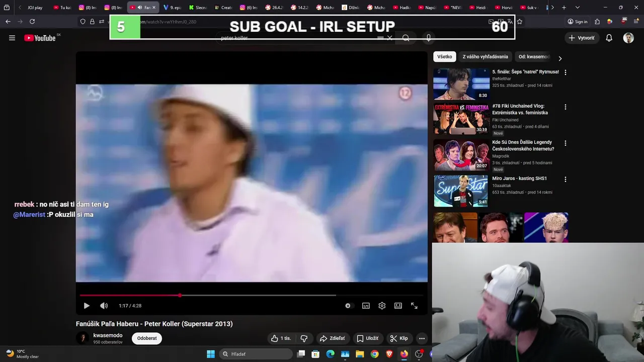Select 'Z vášho vyhľadávania' filter chip
The image size is (644, 362).
pos(485,57)
